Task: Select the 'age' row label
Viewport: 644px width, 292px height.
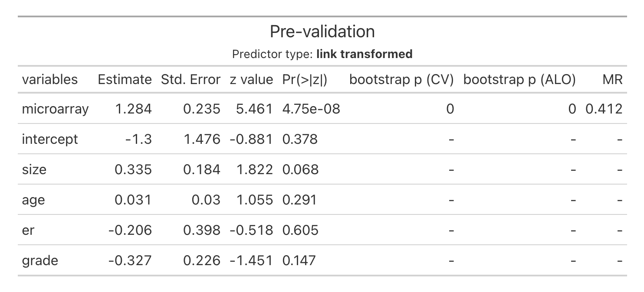Action: (x=33, y=200)
